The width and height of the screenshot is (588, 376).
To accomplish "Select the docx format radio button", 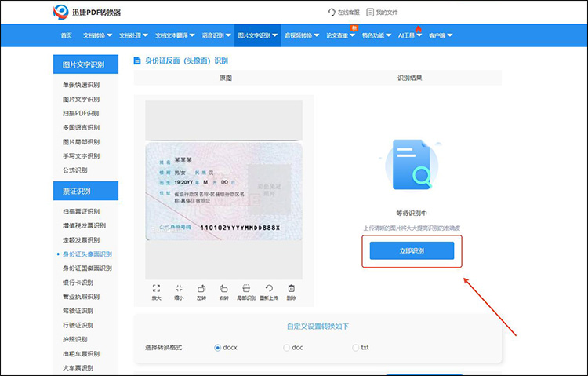I will [217, 347].
